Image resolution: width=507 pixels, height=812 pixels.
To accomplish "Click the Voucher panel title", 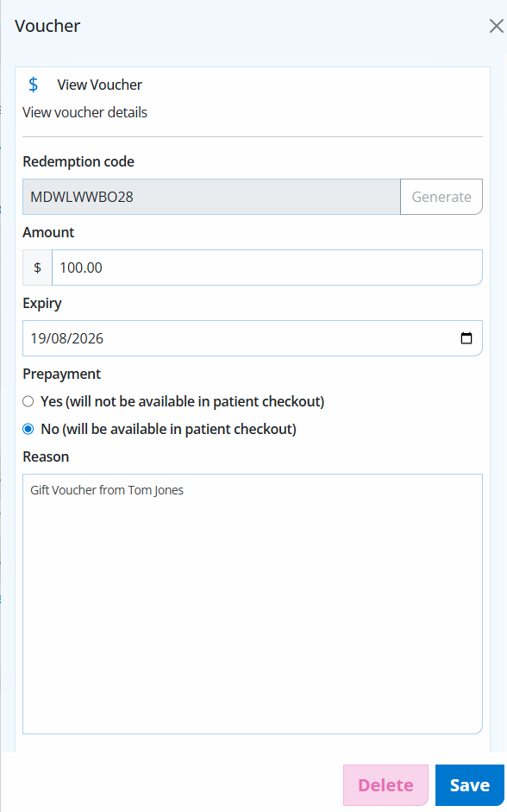I will [47, 26].
